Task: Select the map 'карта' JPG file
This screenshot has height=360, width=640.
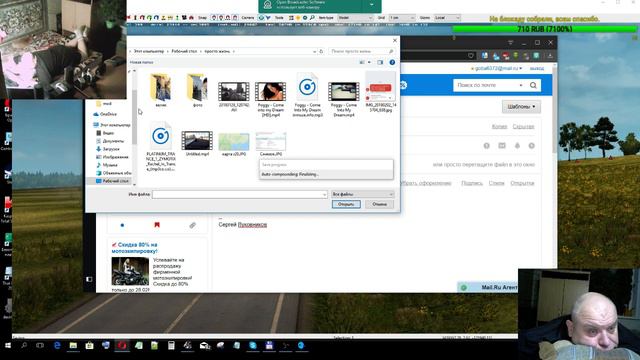Action: (233, 144)
